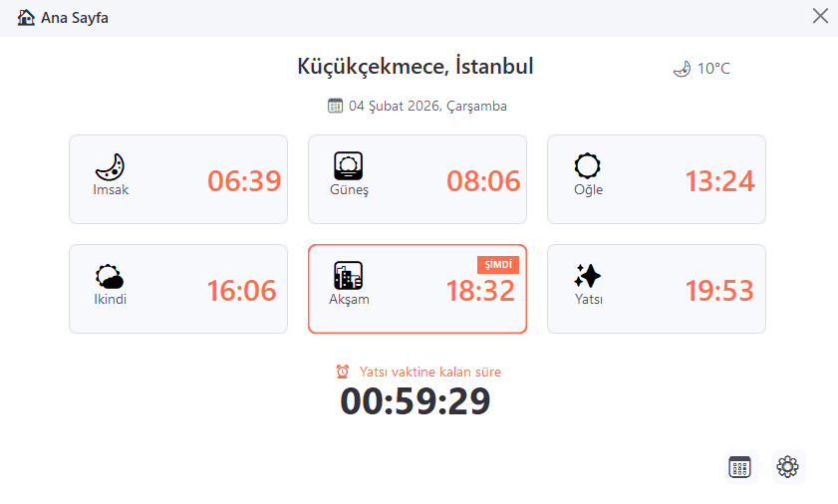This screenshot has width=838, height=504.
Task: Click the Küçükçekmece, İstanbul location title
Action: (x=416, y=67)
